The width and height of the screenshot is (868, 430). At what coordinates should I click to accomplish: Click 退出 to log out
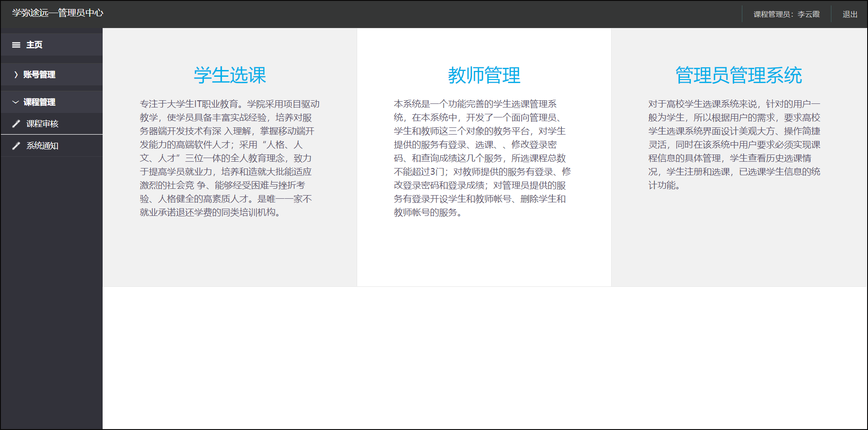pos(849,14)
